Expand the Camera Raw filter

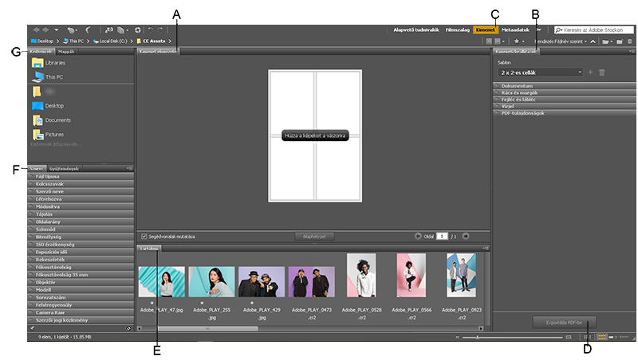[x=81, y=313]
